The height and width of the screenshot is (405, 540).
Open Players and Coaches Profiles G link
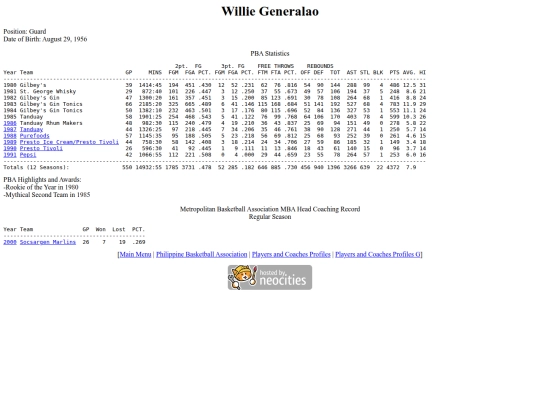[378, 255]
